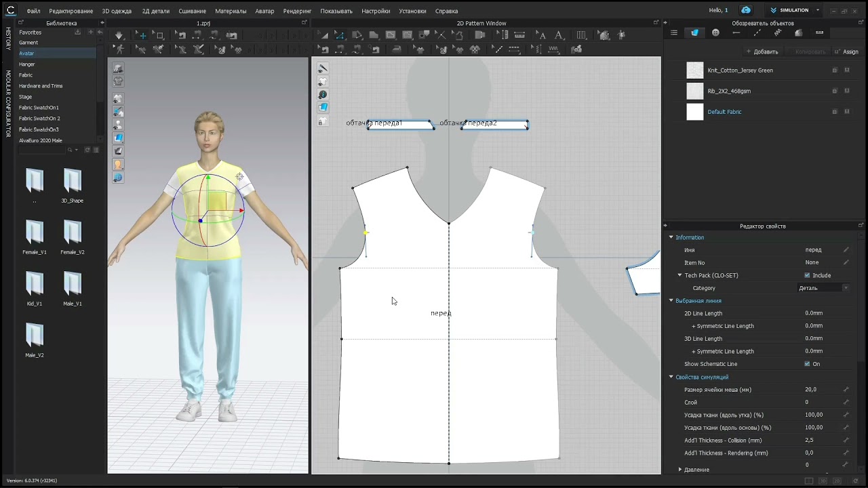Image resolution: width=868 pixels, height=488 pixels.
Task: Toggle Show Schematic Line On checkbox
Action: (x=807, y=364)
